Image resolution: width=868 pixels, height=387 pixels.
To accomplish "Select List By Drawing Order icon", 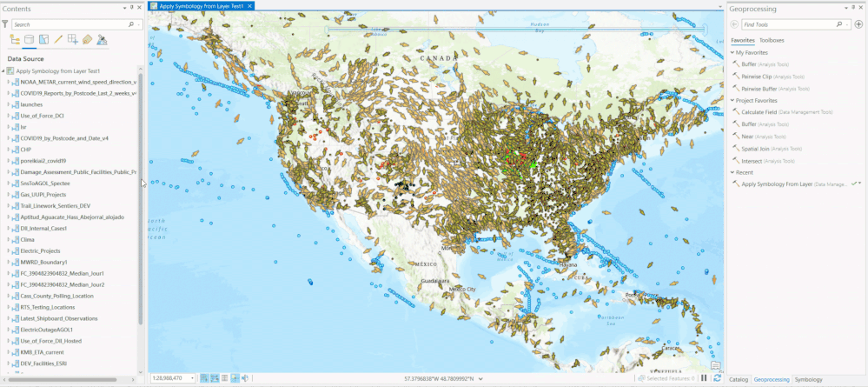I will 15,39.
